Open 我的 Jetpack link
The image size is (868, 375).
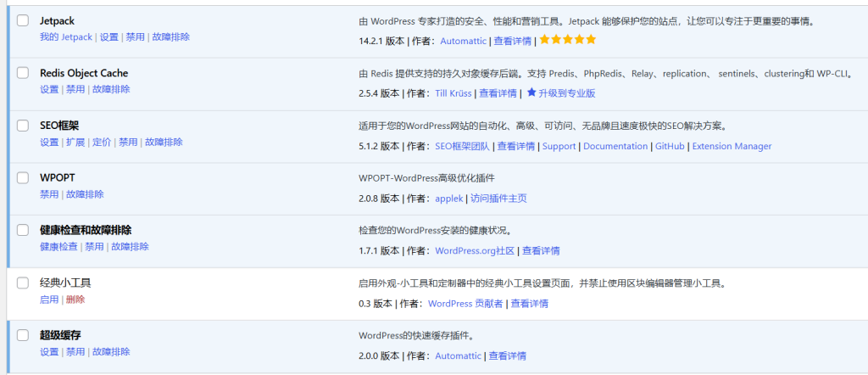[x=65, y=37]
